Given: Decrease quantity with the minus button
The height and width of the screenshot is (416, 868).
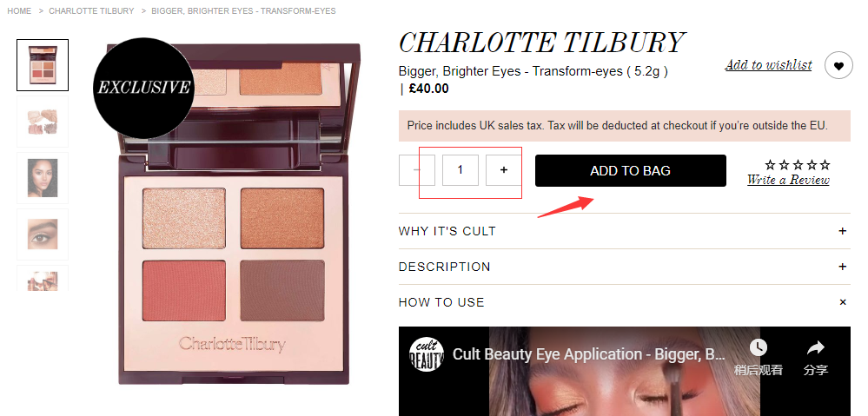Looking at the screenshot, I should coord(417,170).
